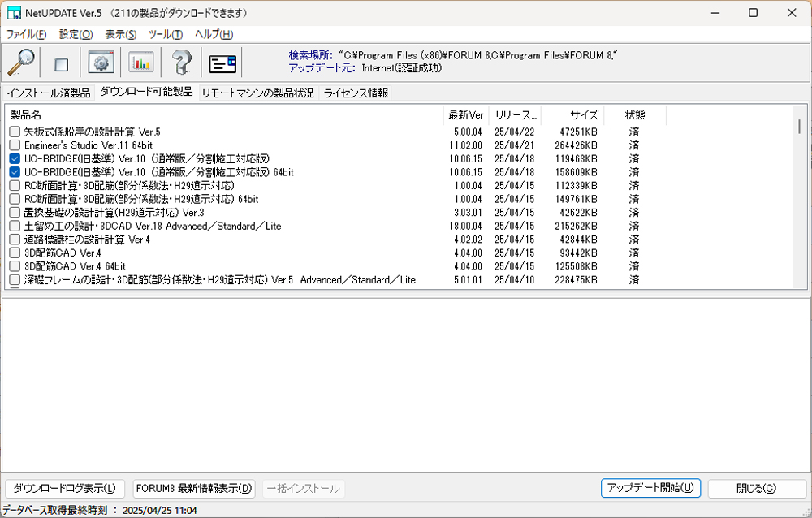Uncheck UC-BRIDGE(旧基準) Ver.10 64bit checkbox

pos(15,172)
